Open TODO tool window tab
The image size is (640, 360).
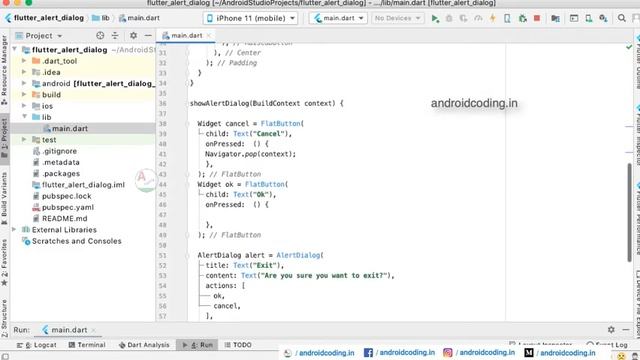tap(238, 345)
